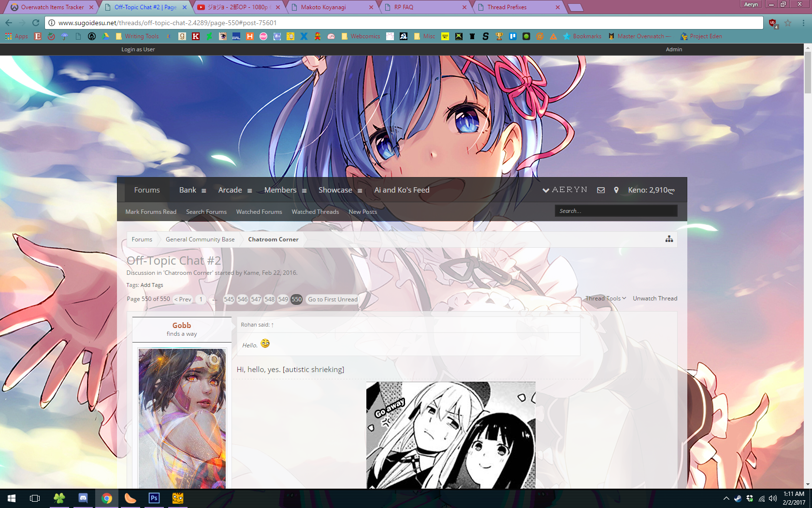Click inside the forum Search field
The width and height of the screenshot is (812, 508).
pyautogui.click(x=616, y=211)
